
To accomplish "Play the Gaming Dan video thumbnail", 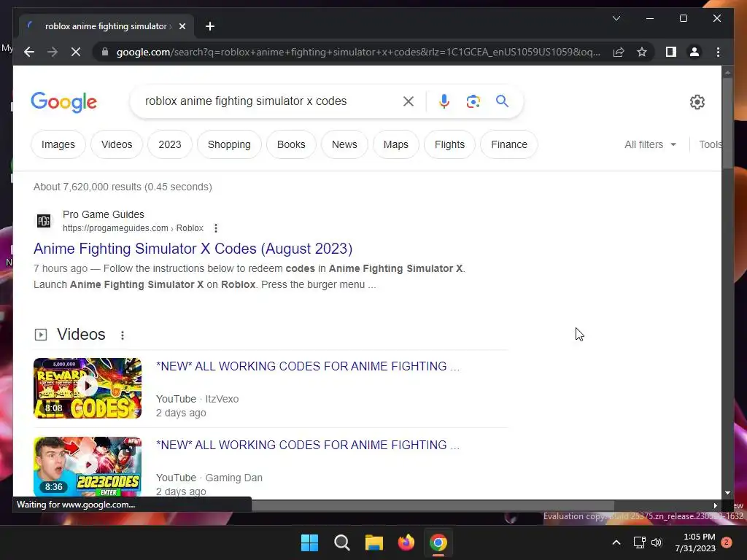I will [x=88, y=467].
